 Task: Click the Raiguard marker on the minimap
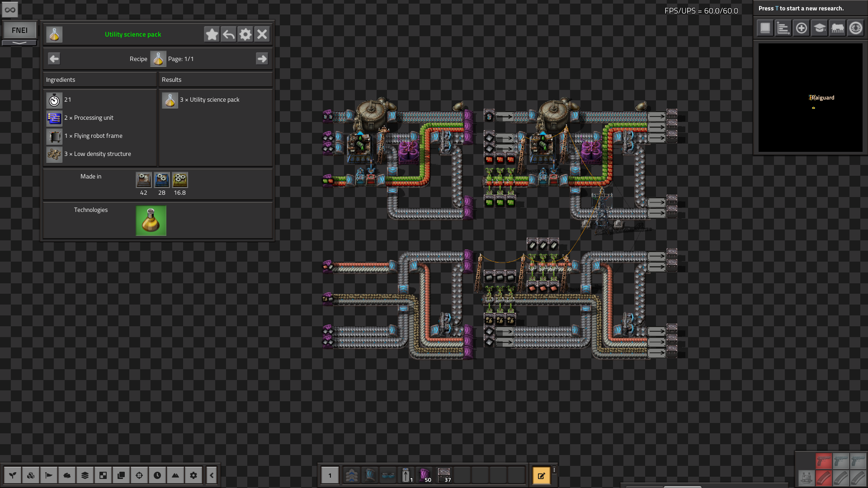pos(821,98)
